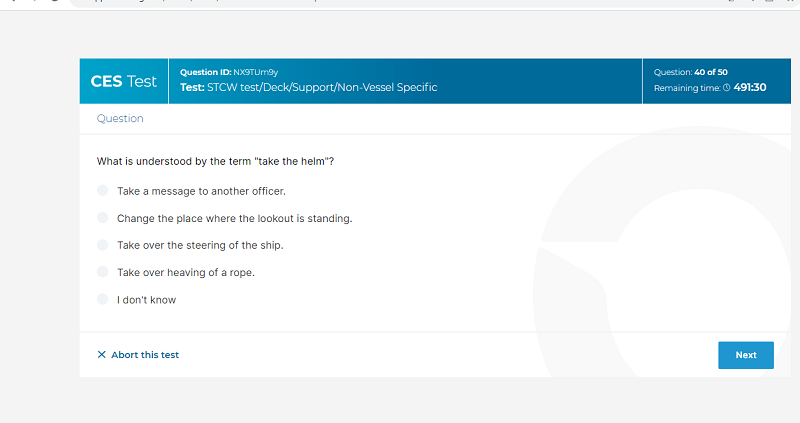
Task: Select radio button for "Take a message to another officer"
Action: 103,190
